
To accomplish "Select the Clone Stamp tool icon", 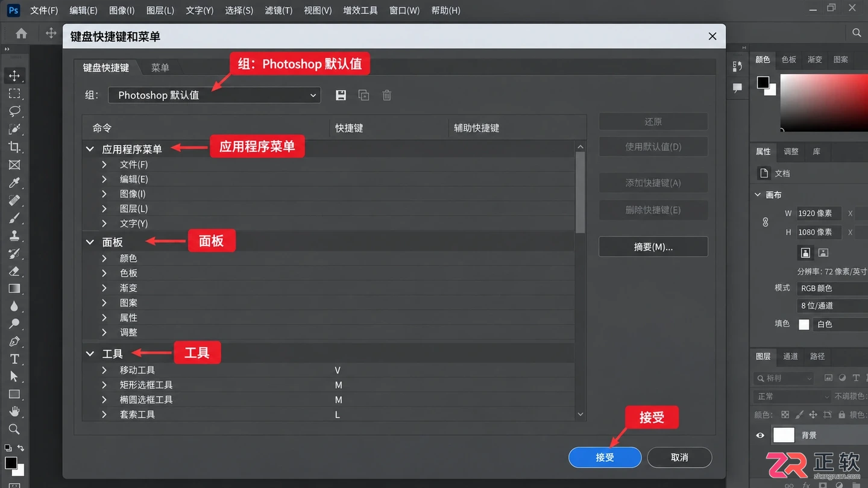I will pos(14,236).
